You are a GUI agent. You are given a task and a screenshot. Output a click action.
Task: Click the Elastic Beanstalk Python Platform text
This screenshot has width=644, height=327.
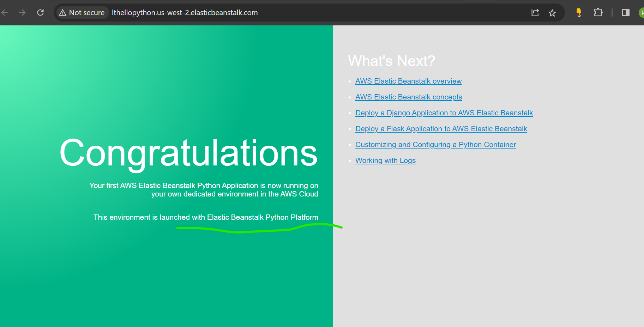[262, 217]
